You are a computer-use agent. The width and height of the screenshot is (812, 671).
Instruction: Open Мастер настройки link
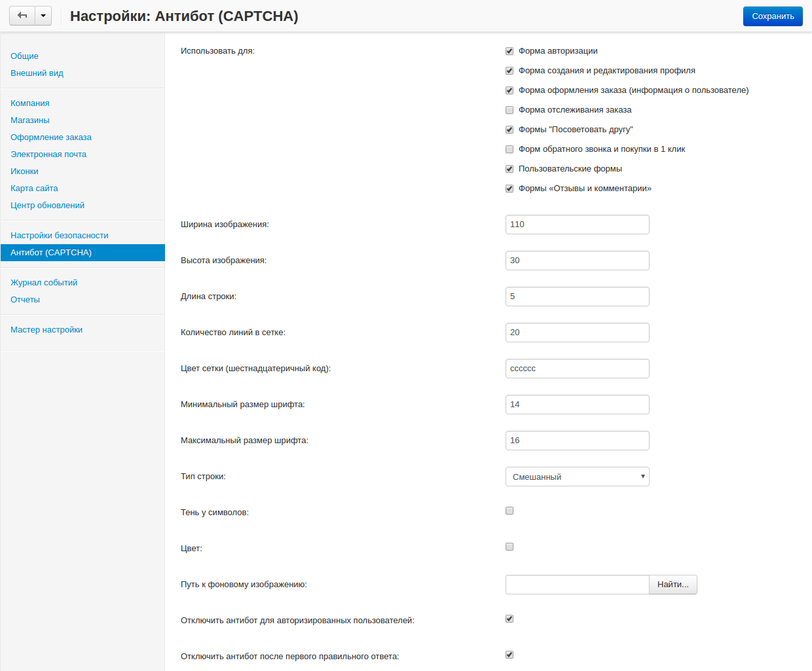point(46,330)
